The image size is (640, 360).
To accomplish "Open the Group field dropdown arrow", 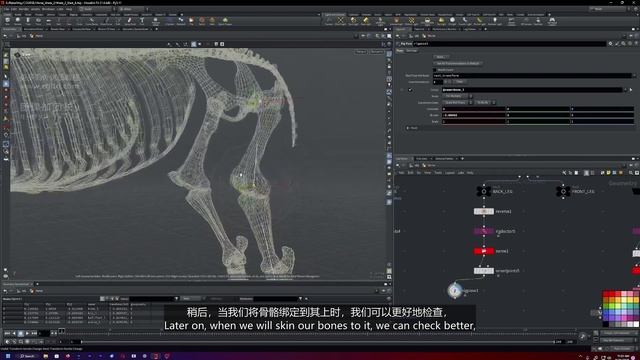I will tap(626, 90).
